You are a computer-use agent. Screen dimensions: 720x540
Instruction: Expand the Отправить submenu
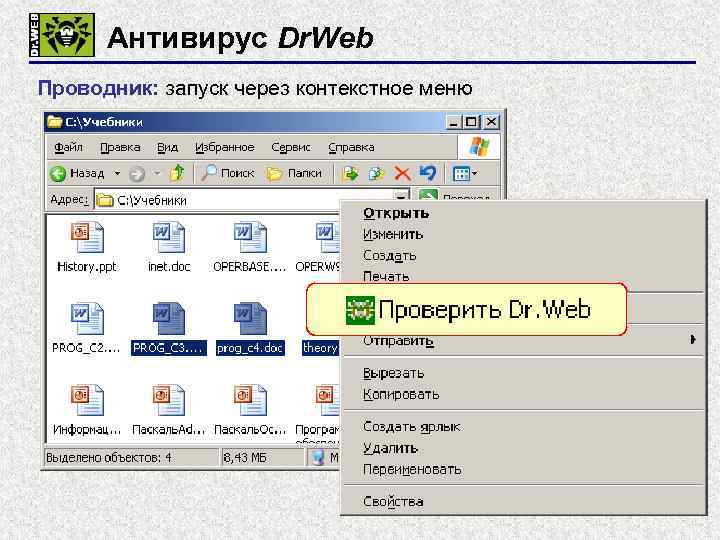pos(523,341)
